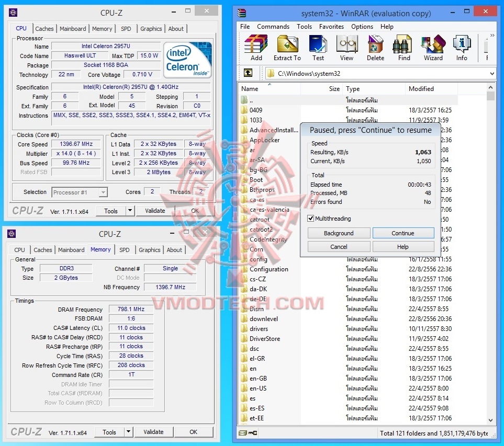Open the WinRAR address path dropdown
The height and width of the screenshot is (446, 504).
492,74
